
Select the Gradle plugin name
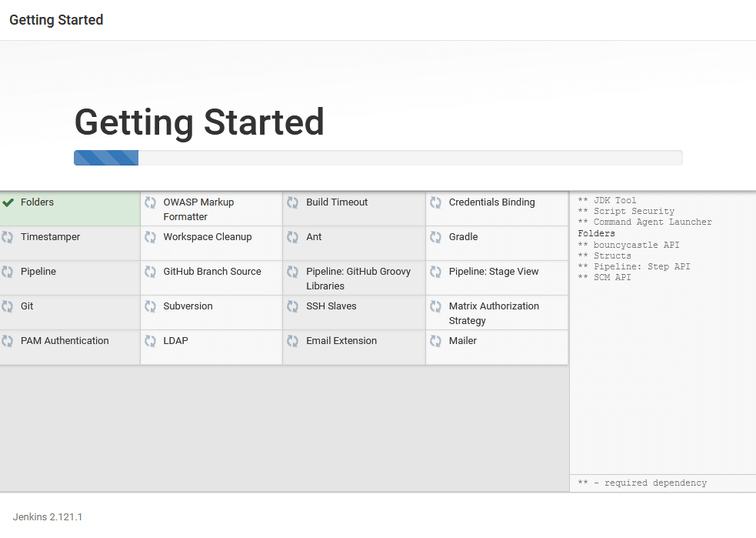click(463, 237)
